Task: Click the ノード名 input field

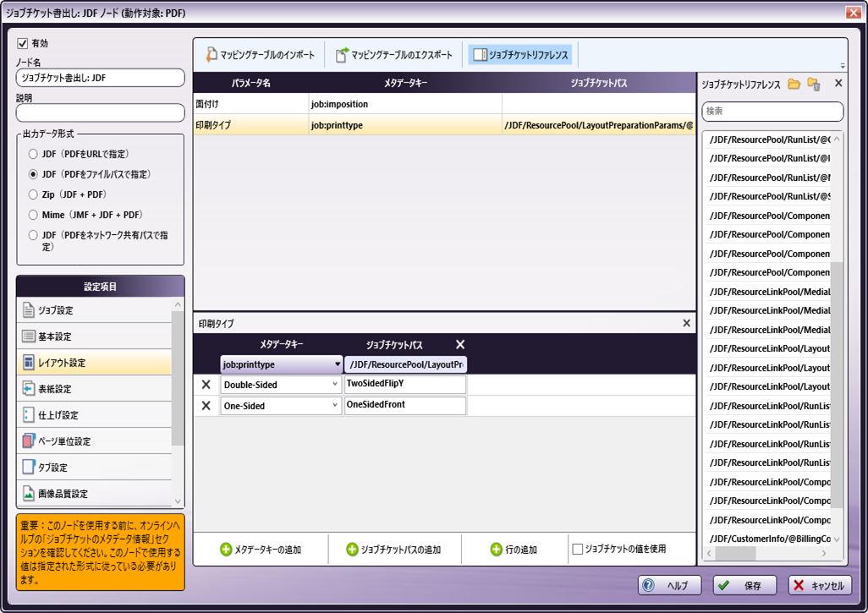Action: [100, 78]
